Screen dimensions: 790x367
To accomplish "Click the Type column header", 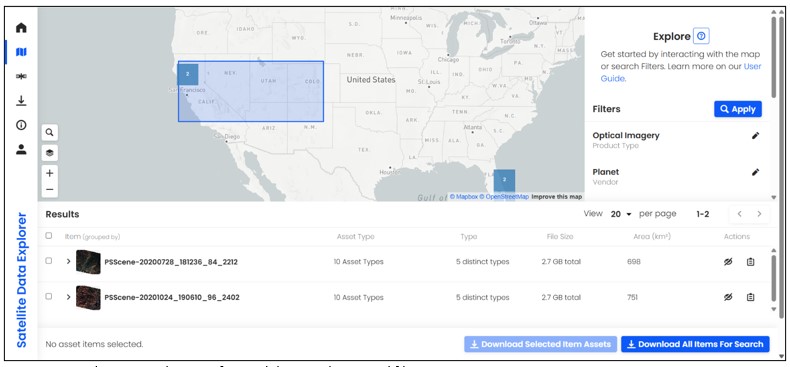I will (469, 236).
